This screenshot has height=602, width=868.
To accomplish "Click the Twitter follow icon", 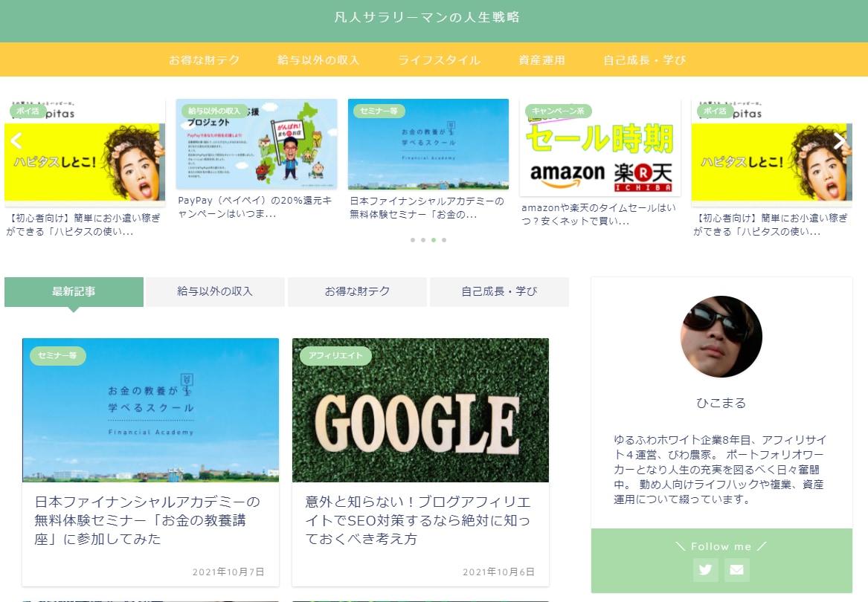I will [x=705, y=569].
